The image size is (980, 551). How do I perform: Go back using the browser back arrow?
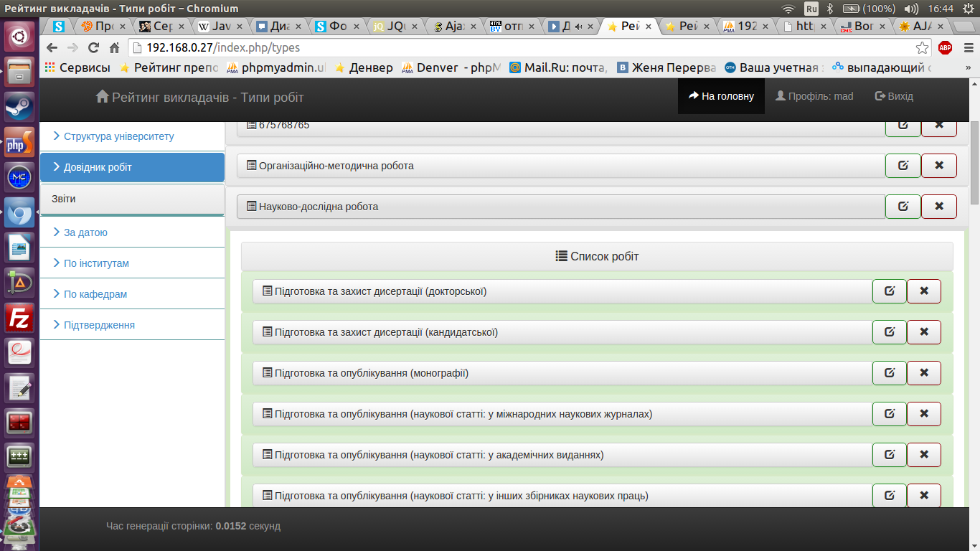pyautogui.click(x=52, y=48)
